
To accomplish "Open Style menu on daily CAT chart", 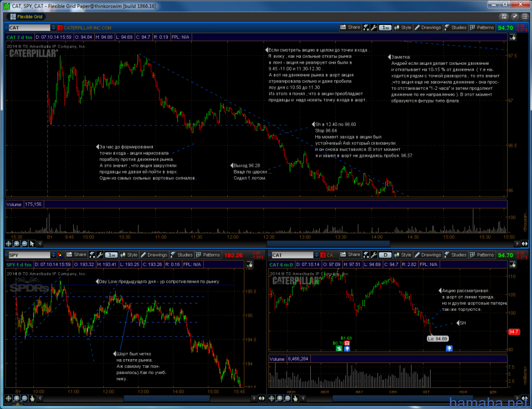I will (403, 255).
